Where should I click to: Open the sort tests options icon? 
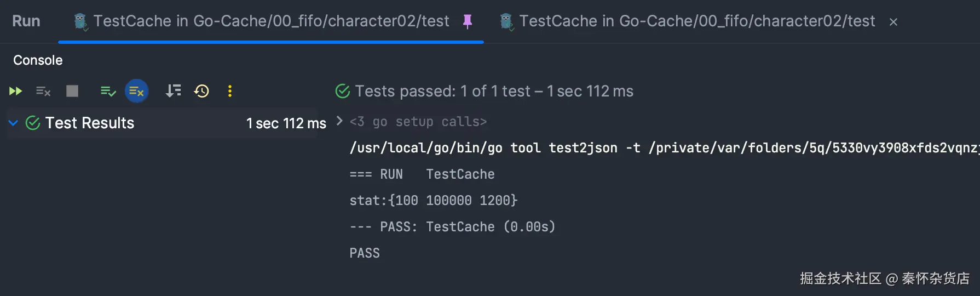pyautogui.click(x=173, y=91)
